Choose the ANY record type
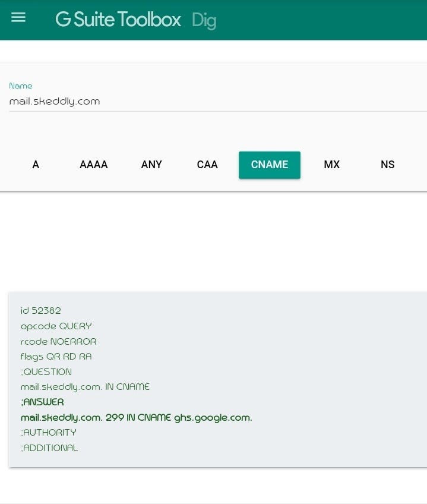Screen dimensions: 427x504 [151, 165]
